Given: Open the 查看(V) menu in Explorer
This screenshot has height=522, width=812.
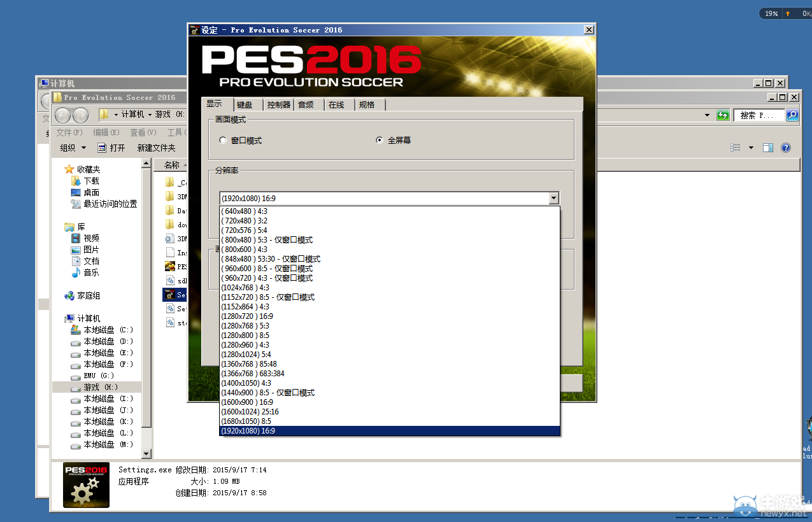Looking at the screenshot, I should tap(143, 132).
